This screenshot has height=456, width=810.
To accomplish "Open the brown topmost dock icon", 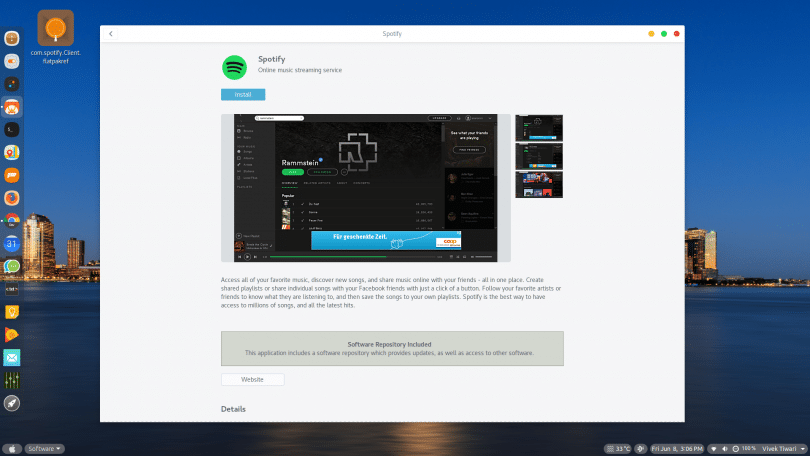I will tap(11, 38).
